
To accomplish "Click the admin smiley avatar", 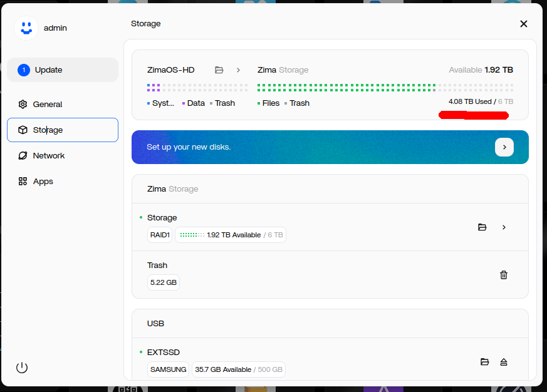I will point(26,28).
